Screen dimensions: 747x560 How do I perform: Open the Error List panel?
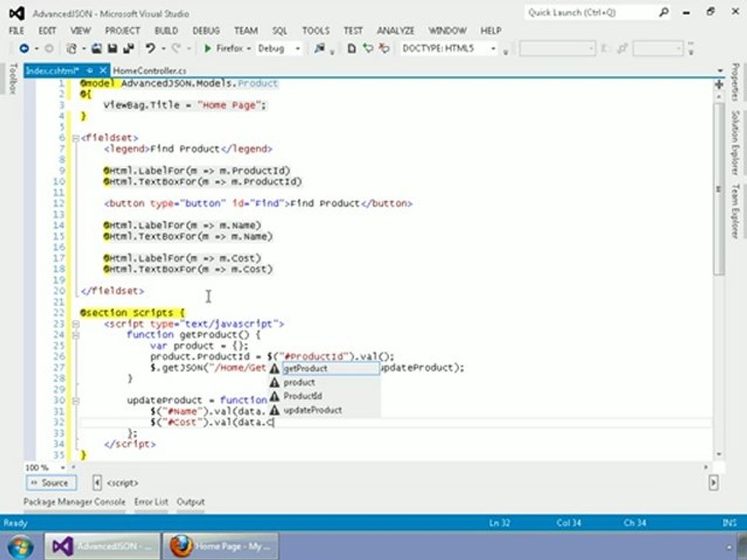click(151, 502)
